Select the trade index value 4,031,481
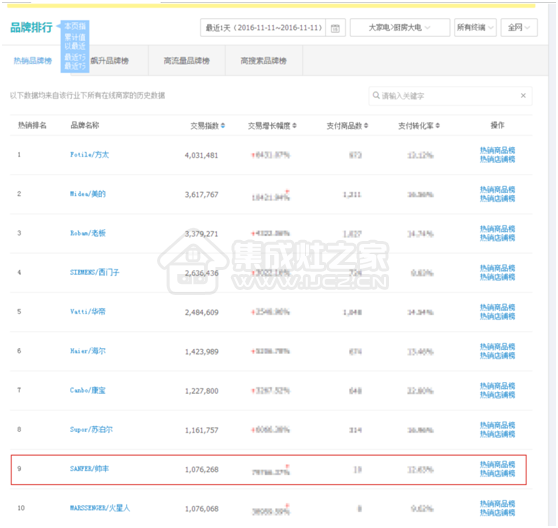This screenshot has height=528, width=558. point(201,155)
